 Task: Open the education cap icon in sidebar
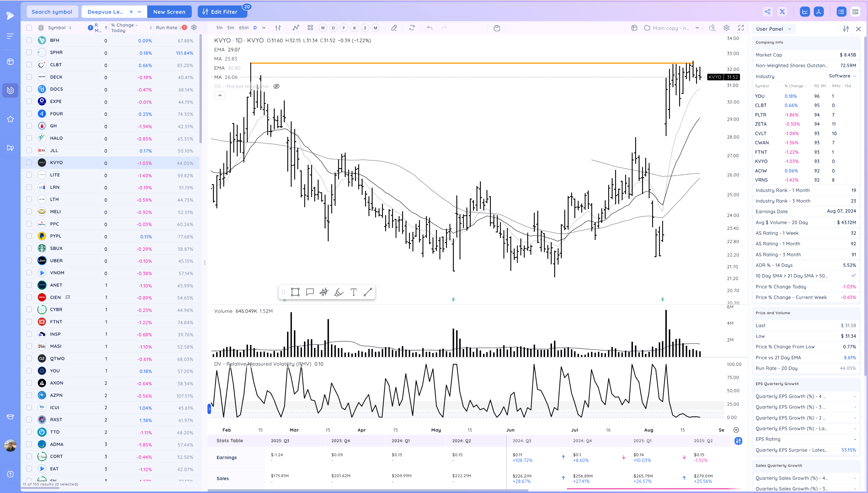(10, 417)
